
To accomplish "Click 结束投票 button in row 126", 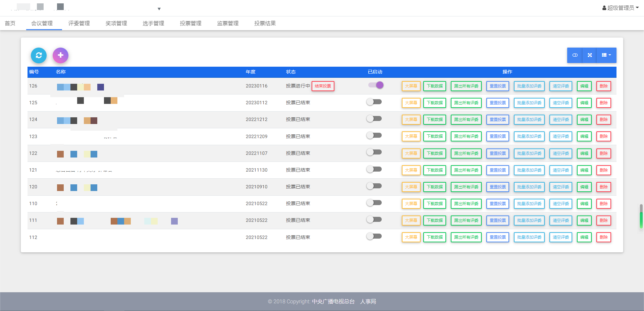I will pyautogui.click(x=323, y=86).
